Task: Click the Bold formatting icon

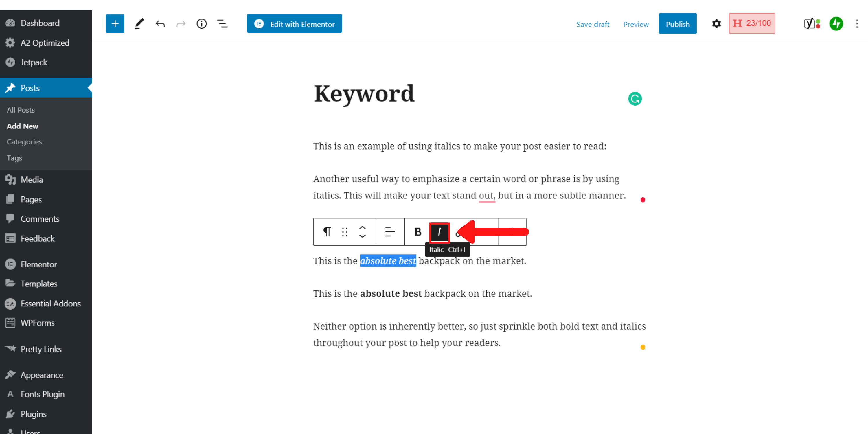Action: (418, 231)
